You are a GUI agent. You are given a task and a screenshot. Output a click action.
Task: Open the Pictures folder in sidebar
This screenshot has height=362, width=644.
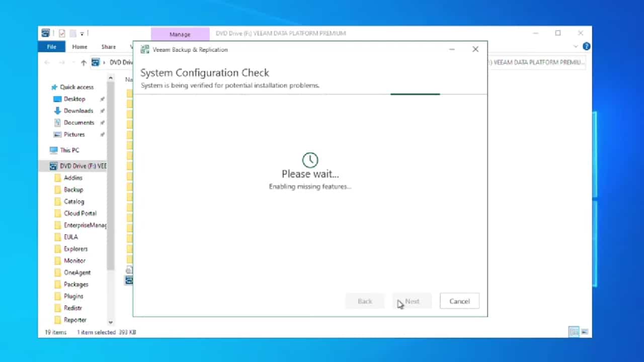pos(74,134)
